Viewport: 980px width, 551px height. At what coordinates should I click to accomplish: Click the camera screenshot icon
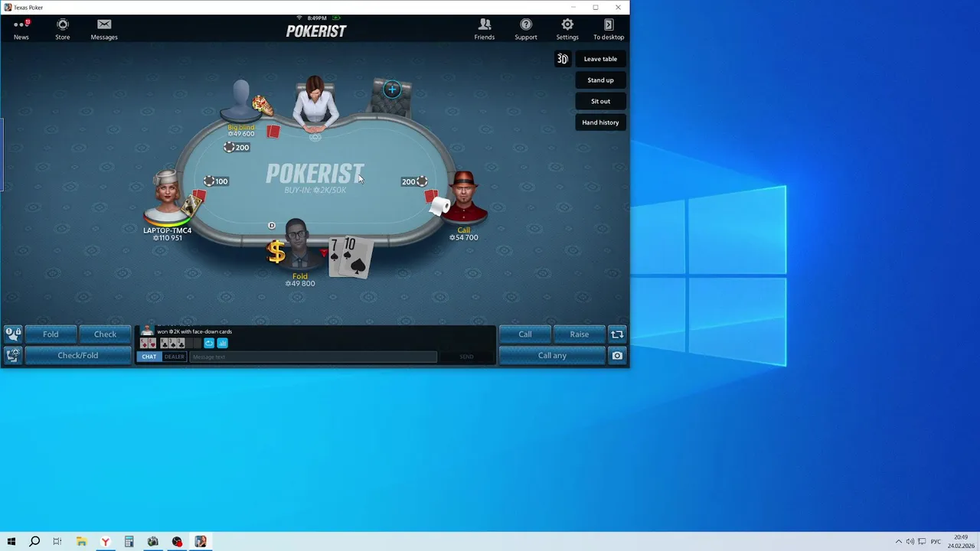(617, 355)
